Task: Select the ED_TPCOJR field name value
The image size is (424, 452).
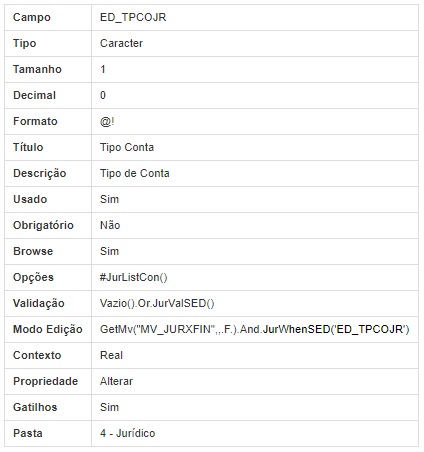Action: click(133, 17)
